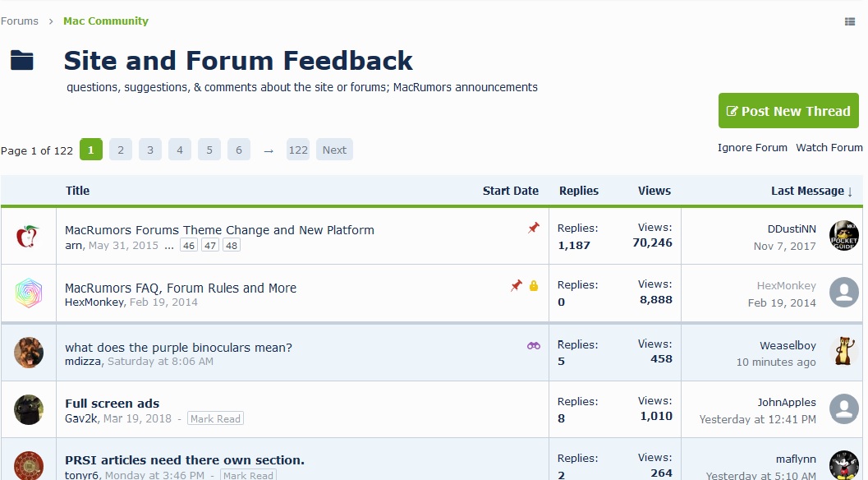Viewport: 868px width, 480px height.
Task: Open Gav2k's profile link
Action: click(80, 418)
